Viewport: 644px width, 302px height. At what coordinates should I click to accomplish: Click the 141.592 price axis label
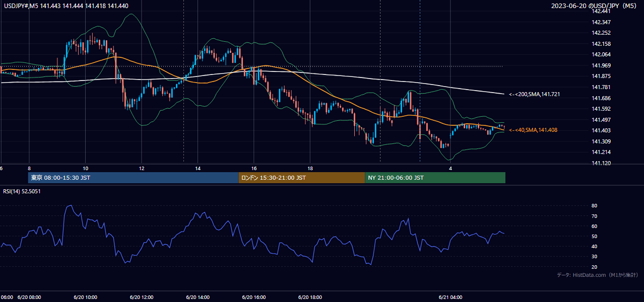point(601,109)
